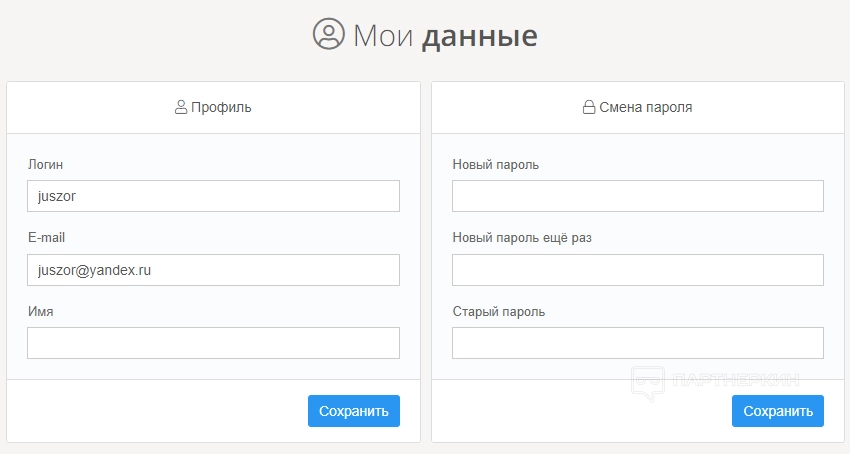Focus the Новый пароль ещё раз field
This screenshot has width=850, height=454.
(x=638, y=270)
